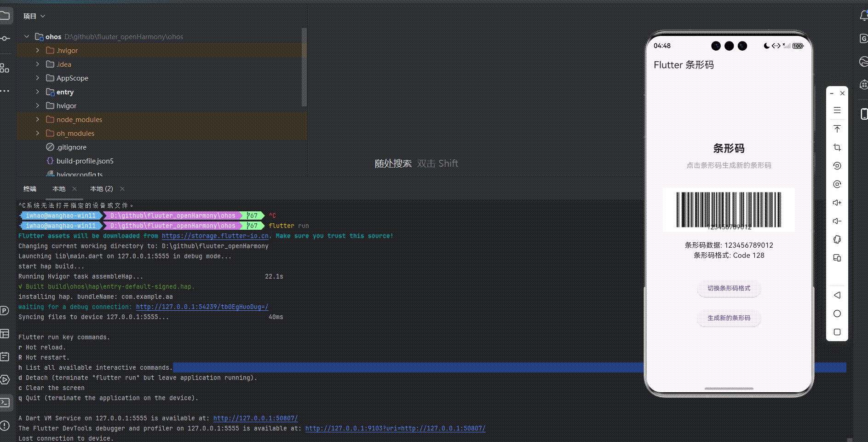Click the emulator multi-screen icon
This screenshot has height=442, width=868.
(x=837, y=258)
